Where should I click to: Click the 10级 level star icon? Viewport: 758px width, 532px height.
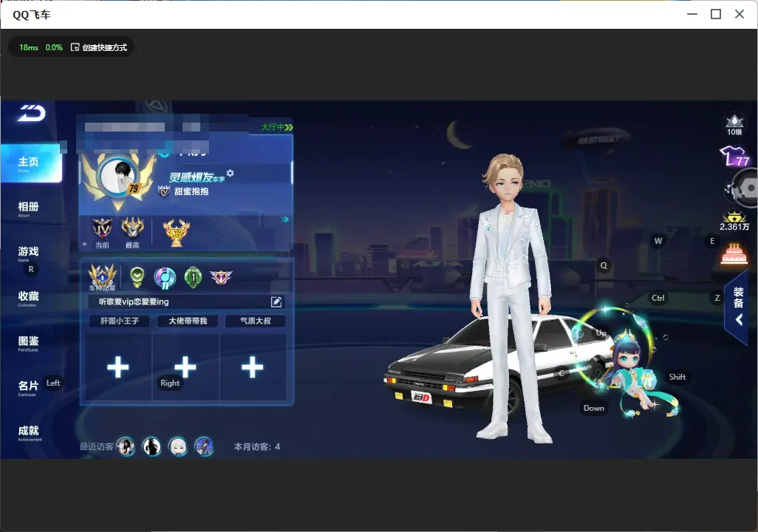[734, 125]
